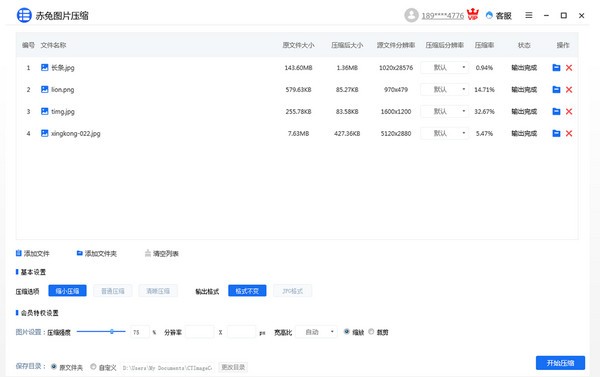
Task: Click the 143.60MB original size cell
Action: point(298,68)
